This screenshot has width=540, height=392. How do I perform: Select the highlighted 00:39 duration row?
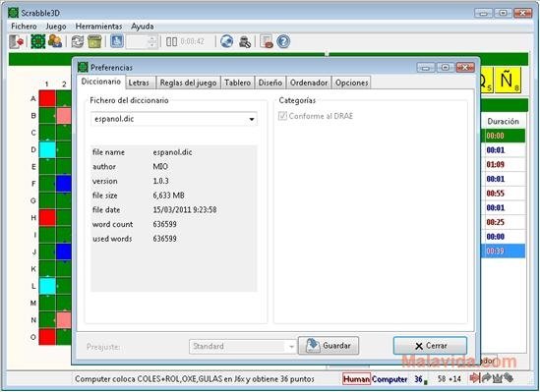[x=504, y=252]
